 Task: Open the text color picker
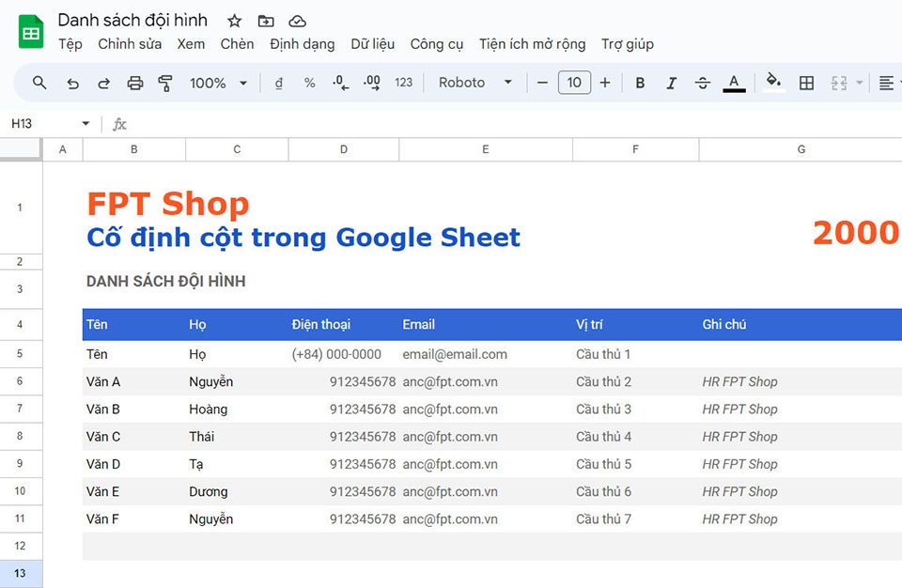click(x=734, y=83)
